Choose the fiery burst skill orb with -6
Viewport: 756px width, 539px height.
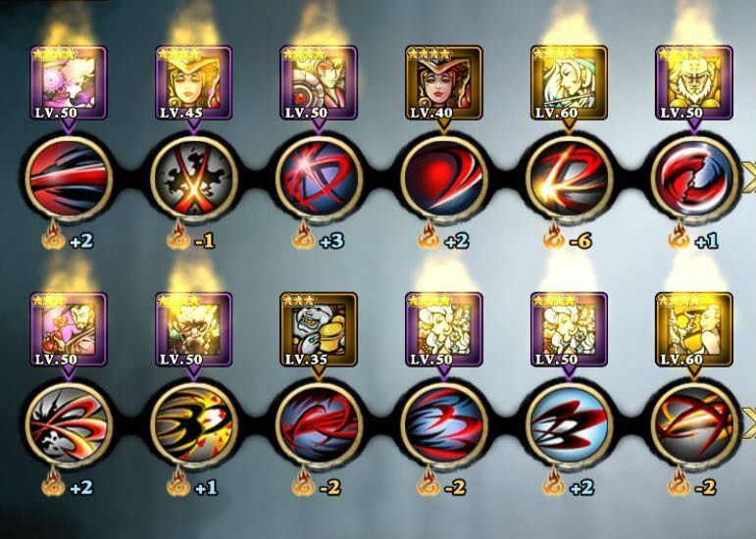[569, 179]
